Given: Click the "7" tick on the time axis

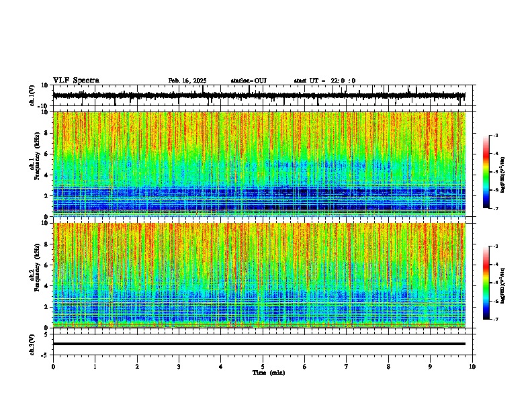Looking at the screenshot, I should [x=347, y=367].
